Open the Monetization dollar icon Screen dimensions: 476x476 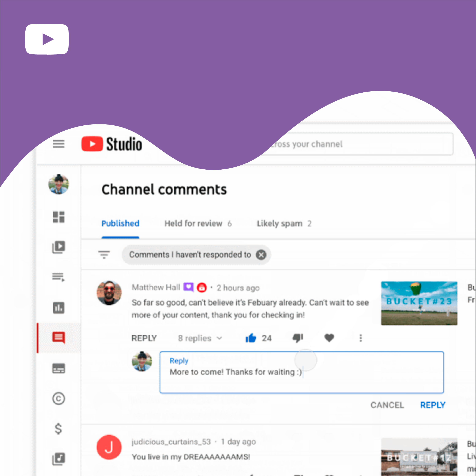coord(59,429)
